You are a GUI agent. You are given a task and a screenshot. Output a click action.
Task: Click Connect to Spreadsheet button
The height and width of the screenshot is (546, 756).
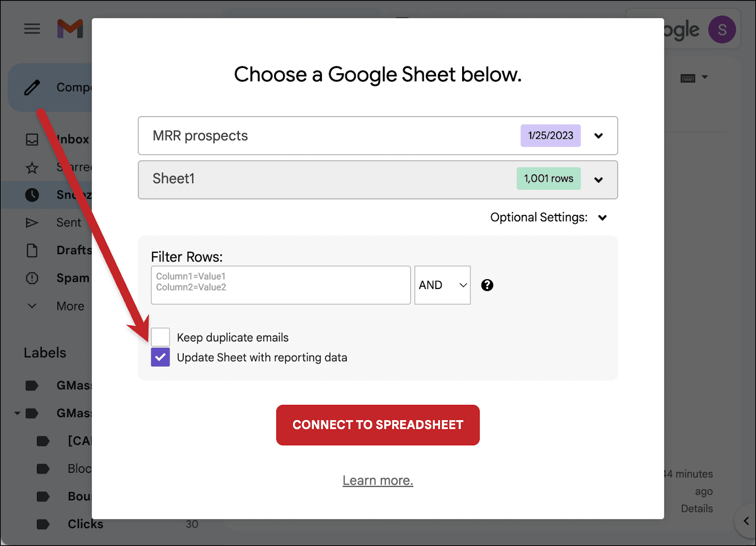[378, 425]
